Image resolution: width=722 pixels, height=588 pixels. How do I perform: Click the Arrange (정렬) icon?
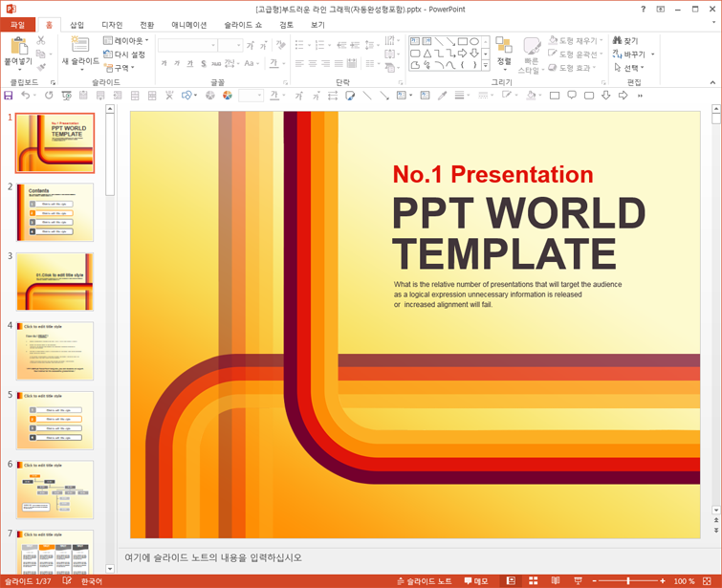tap(504, 45)
